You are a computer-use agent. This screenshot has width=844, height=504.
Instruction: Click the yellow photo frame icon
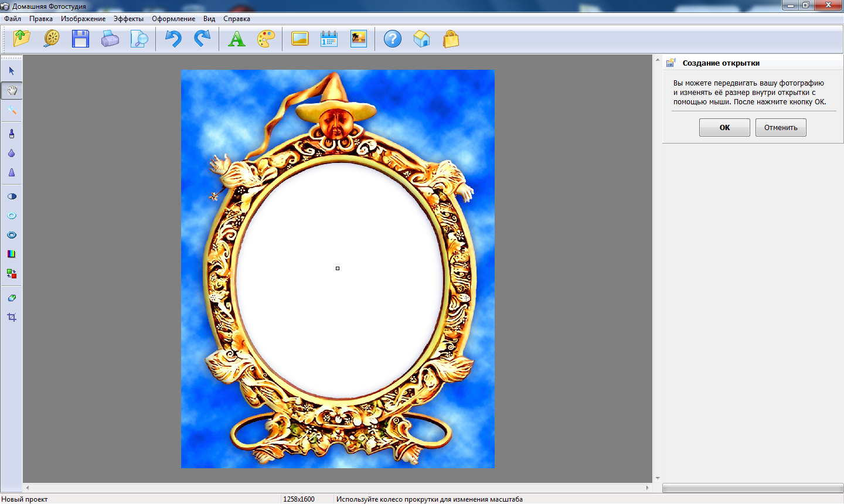(x=300, y=39)
